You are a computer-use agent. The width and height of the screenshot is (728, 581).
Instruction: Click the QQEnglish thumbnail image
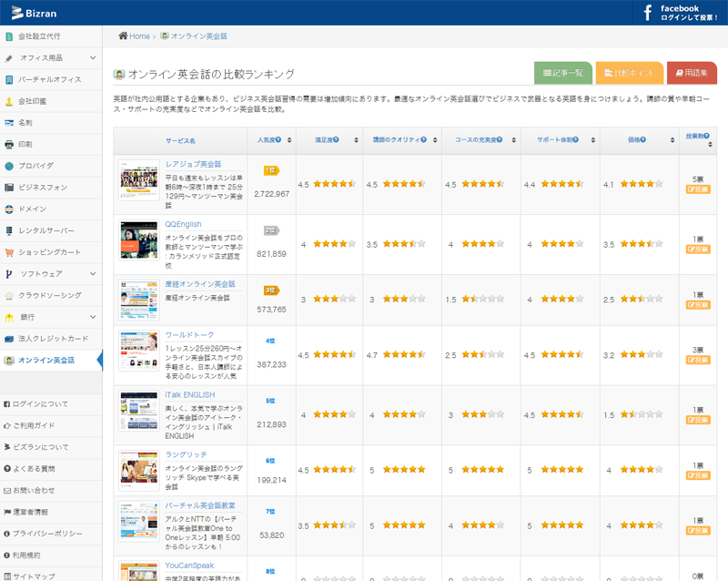click(139, 240)
